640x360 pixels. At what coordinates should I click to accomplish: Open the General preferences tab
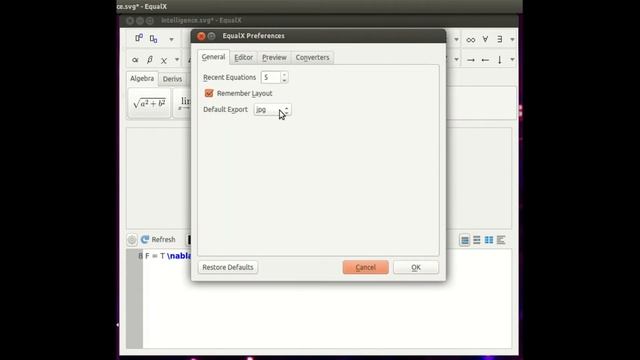coord(213,57)
